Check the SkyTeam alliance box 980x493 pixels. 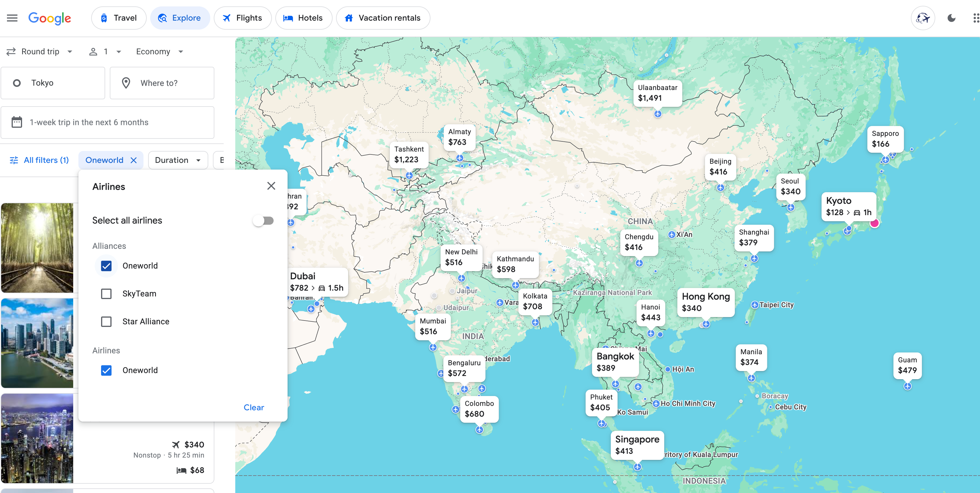pos(106,294)
